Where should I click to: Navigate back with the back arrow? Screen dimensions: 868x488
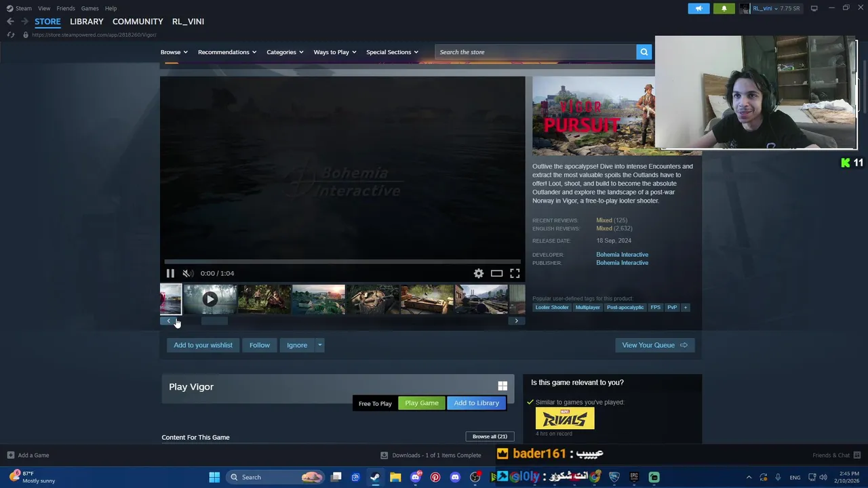coord(10,22)
